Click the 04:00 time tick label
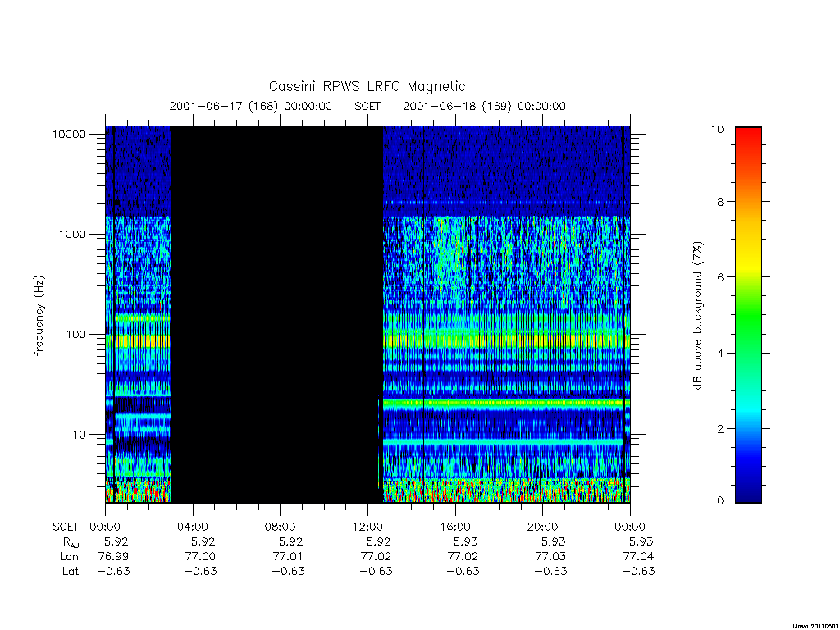 click(193, 527)
